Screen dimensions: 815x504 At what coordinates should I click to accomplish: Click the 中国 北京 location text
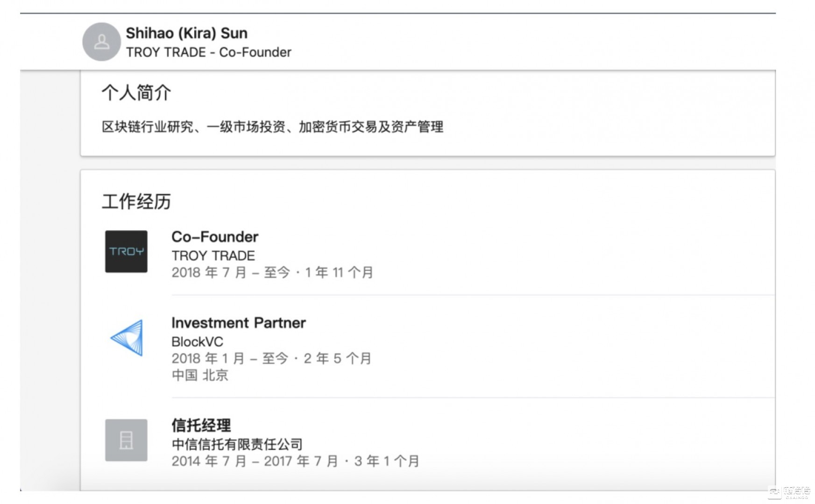click(200, 375)
